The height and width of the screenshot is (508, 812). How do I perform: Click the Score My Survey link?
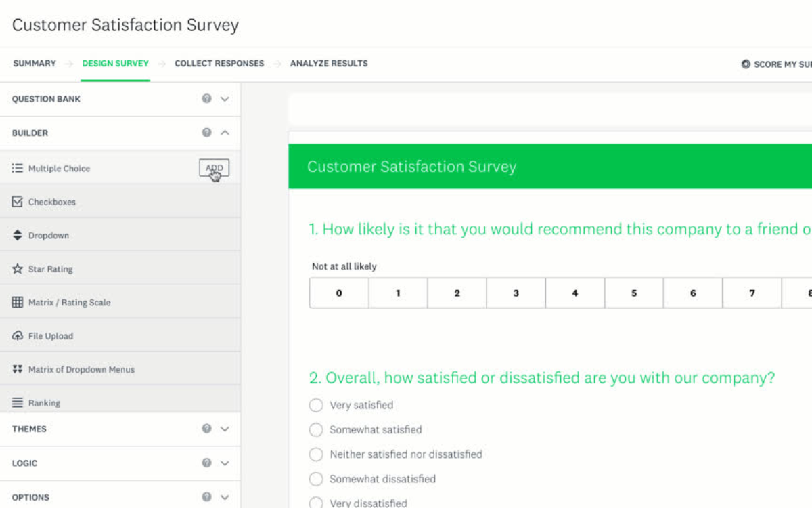778,64
